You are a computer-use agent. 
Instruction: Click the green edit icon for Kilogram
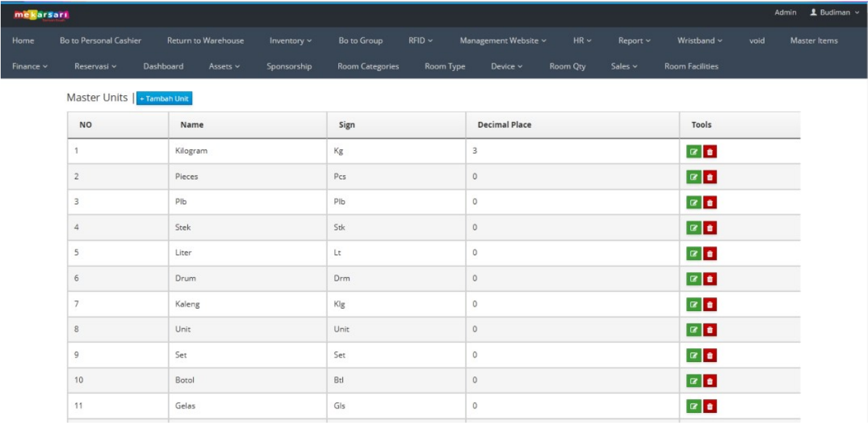(x=694, y=152)
